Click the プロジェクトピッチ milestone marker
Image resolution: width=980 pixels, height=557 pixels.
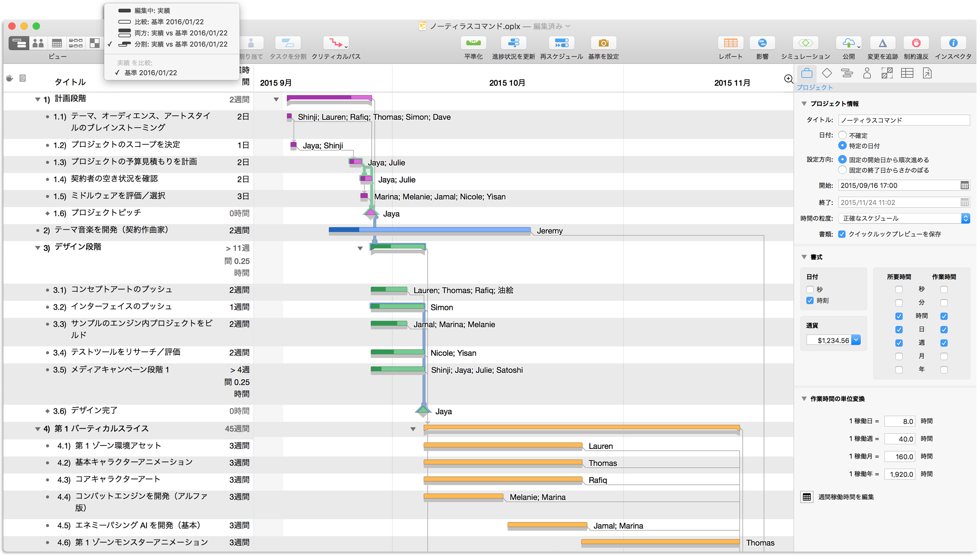370,213
